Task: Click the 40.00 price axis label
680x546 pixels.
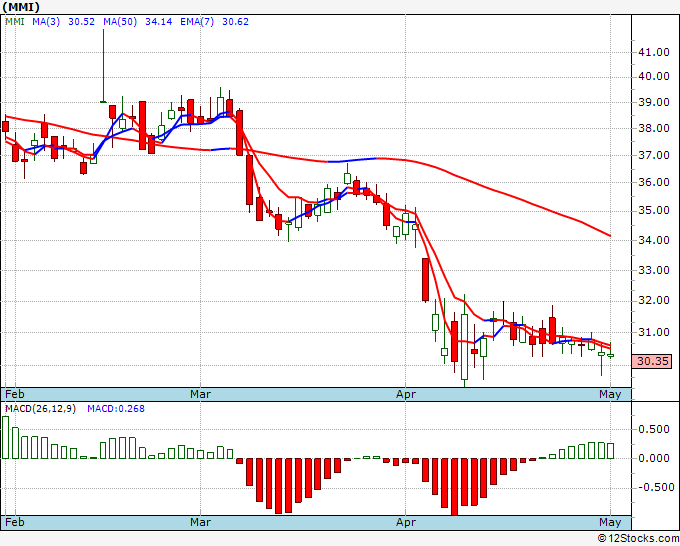Action: point(654,77)
